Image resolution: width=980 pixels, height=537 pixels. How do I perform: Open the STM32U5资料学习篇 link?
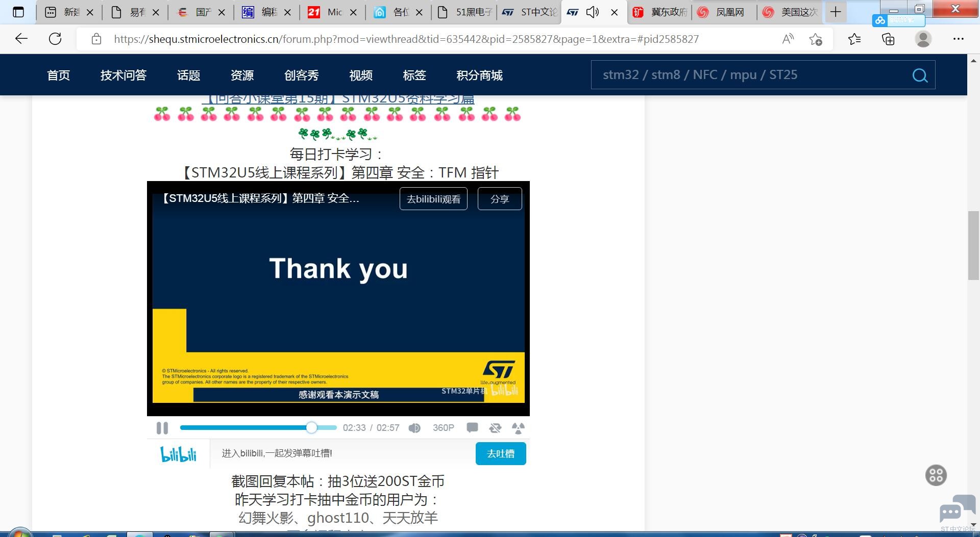tap(338, 99)
